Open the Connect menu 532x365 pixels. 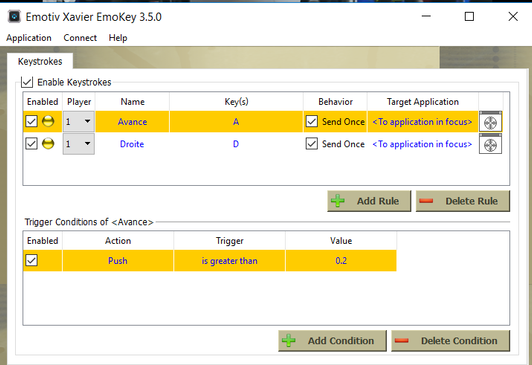click(80, 38)
